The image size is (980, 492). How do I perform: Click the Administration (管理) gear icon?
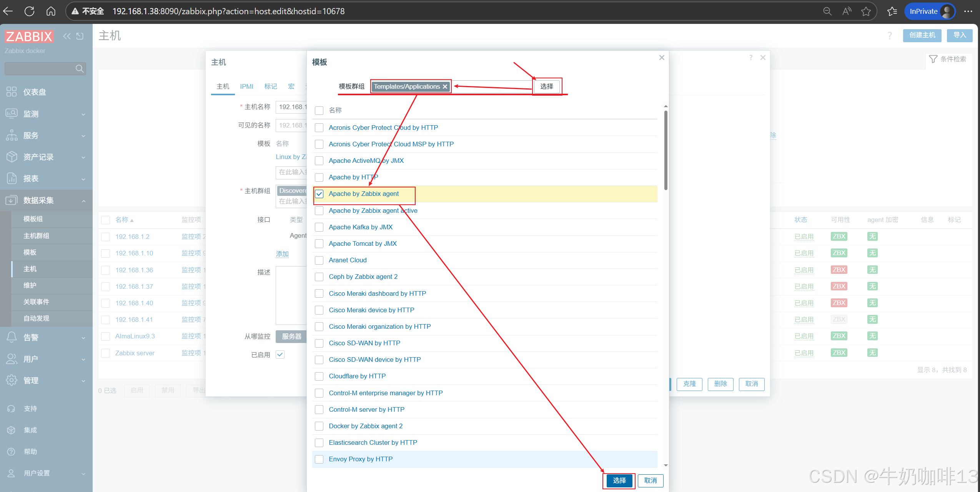tap(12, 380)
